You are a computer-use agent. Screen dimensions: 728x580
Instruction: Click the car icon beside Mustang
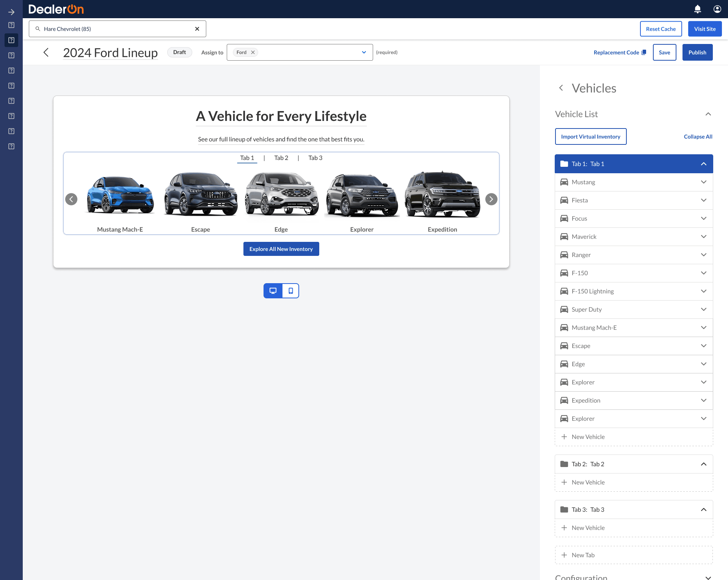564,182
